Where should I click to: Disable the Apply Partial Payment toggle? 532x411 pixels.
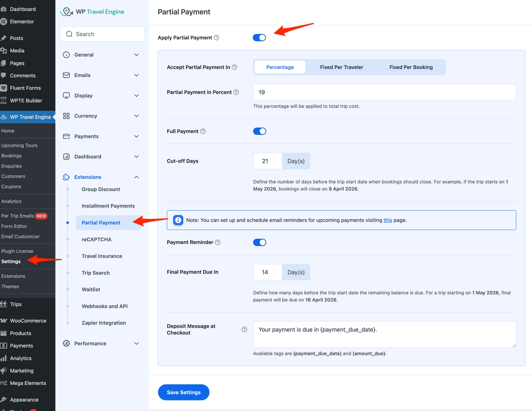259,38
